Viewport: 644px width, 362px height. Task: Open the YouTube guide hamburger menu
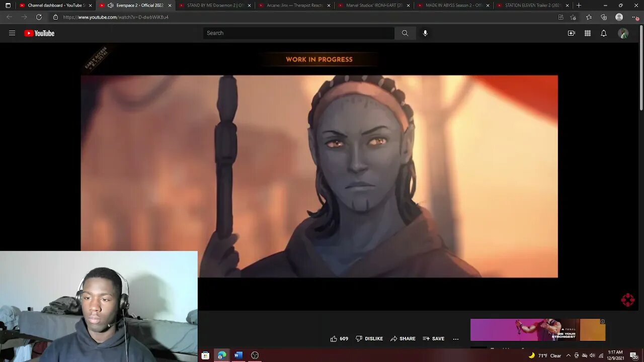pyautogui.click(x=12, y=33)
